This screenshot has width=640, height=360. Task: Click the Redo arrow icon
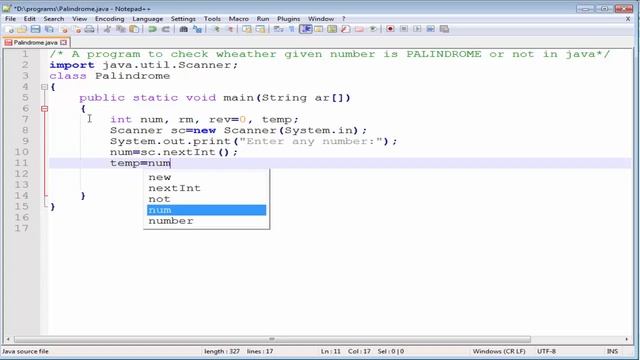166,29
